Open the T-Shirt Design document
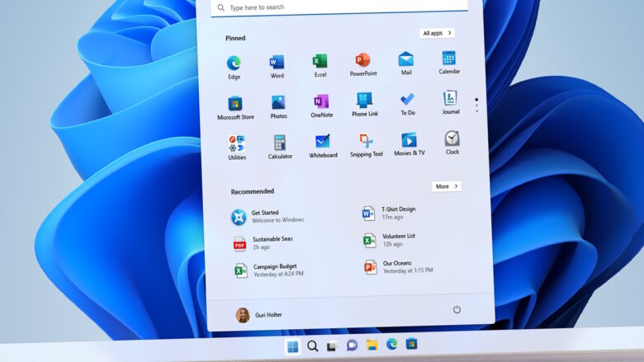Screen dimensions: 644x362 coord(390,214)
